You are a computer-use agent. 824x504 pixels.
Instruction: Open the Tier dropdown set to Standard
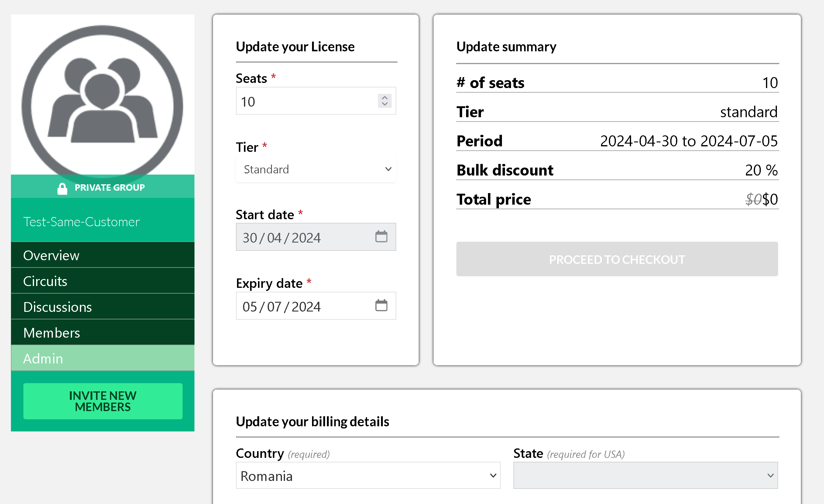[x=316, y=169]
